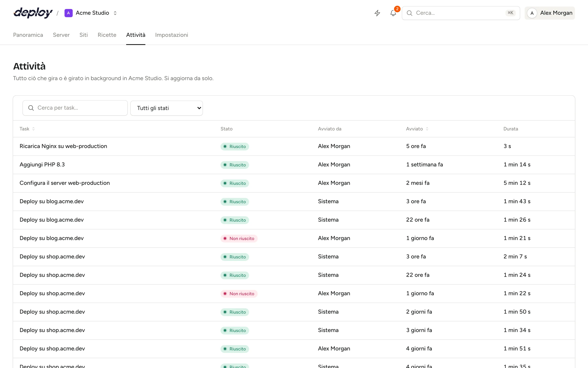This screenshot has height=368, width=588.
Task: Switch to the Server tab
Action: (61, 35)
